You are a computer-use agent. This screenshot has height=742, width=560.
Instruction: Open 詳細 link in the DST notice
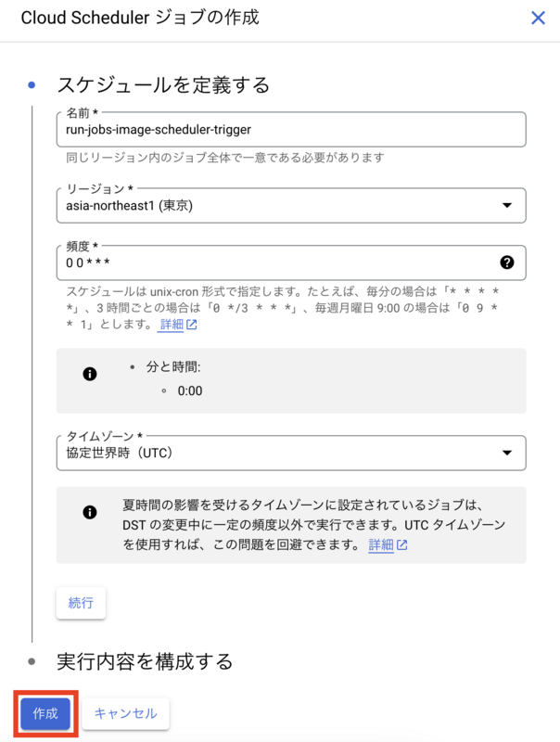coord(381,545)
